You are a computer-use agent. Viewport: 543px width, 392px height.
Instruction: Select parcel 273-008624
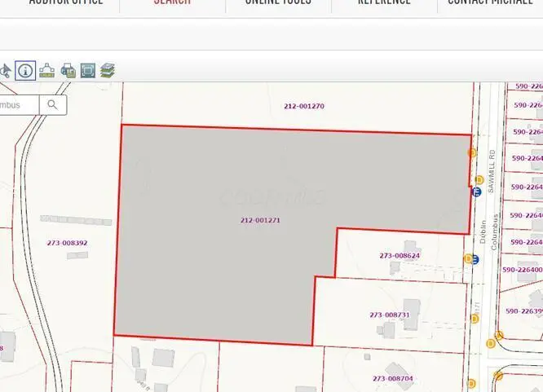pyautogui.click(x=400, y=256)
